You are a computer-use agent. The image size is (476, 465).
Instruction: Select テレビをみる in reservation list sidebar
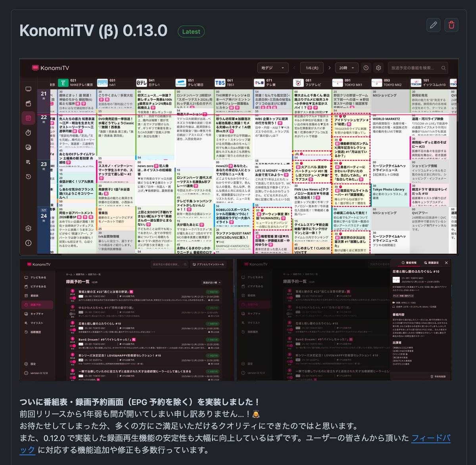point(38,277)
